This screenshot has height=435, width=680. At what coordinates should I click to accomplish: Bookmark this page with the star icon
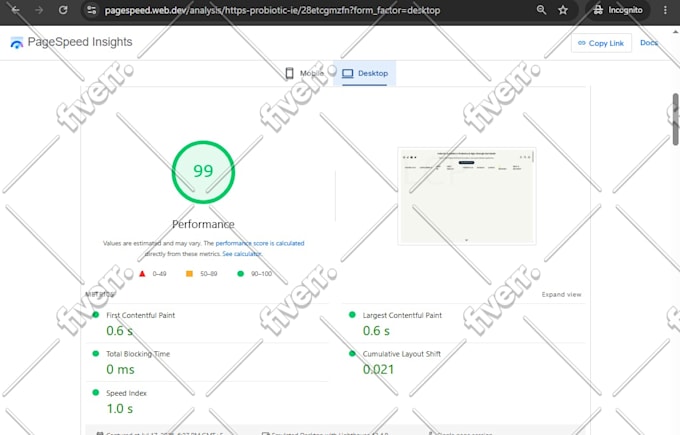pyautogui.click(x=563, y=10)
